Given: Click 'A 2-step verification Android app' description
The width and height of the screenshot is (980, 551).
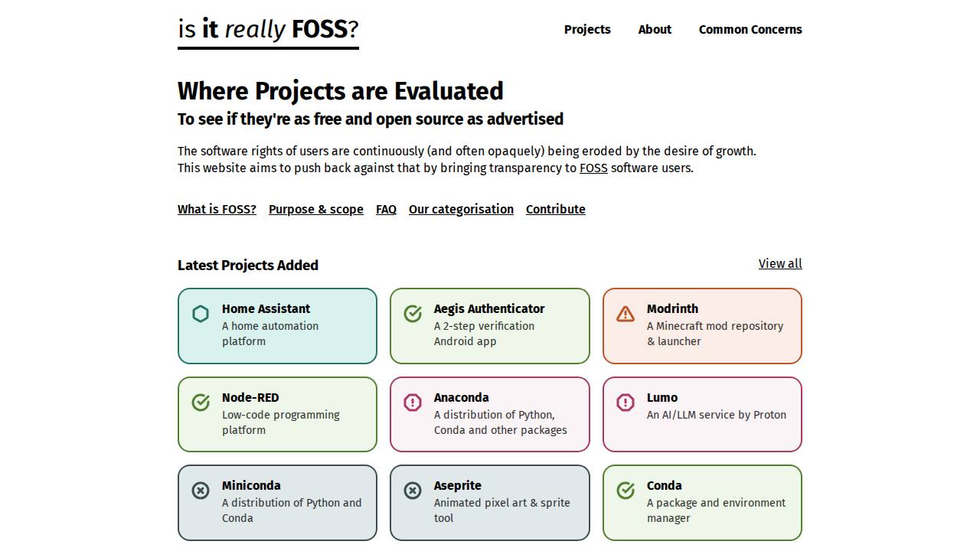Looking at the screenshot, I should point(485,334).
